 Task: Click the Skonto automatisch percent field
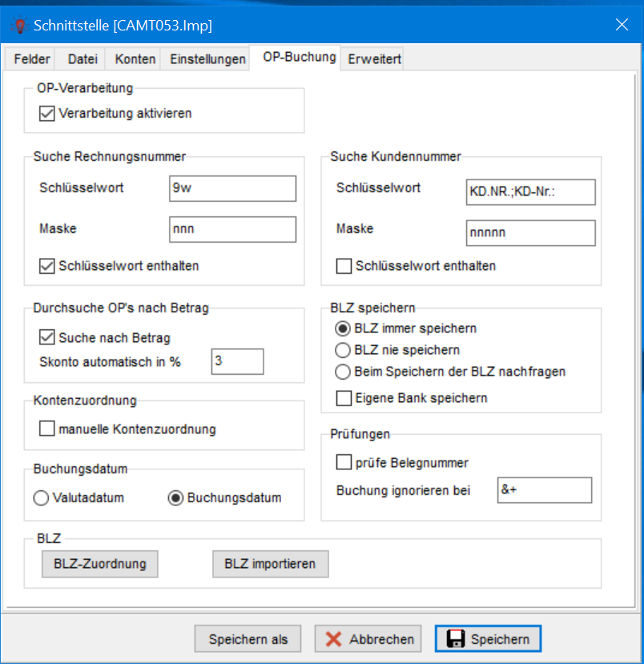tap(237, 361)
